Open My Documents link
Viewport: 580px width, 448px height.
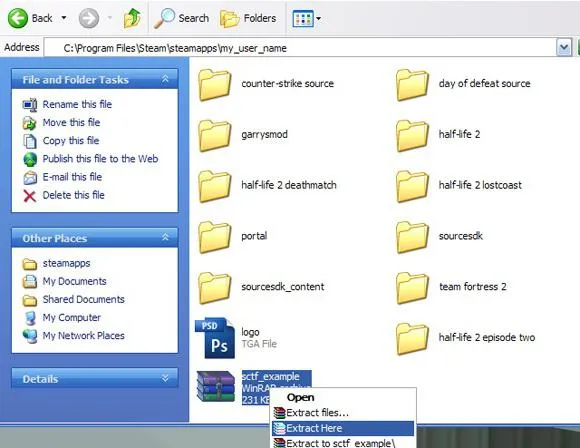pos(74,281)
